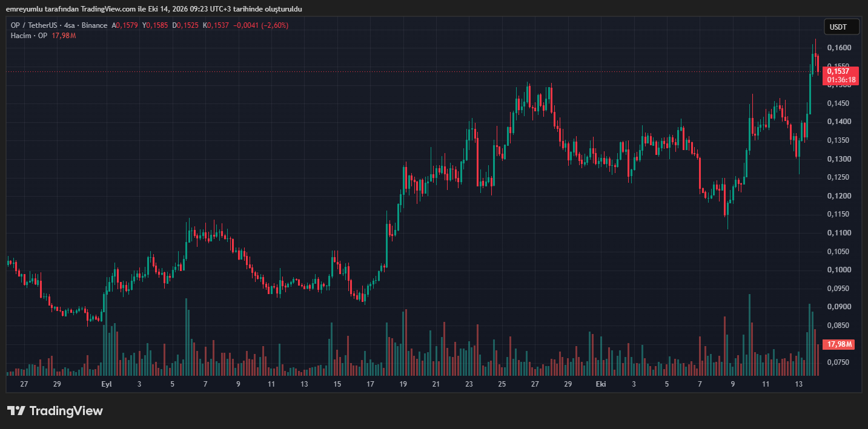This screenshot has height=429, width=868.
Task: Click the 0,1350 price axis label
Action: pyautogui.click(x=838, y=140)
